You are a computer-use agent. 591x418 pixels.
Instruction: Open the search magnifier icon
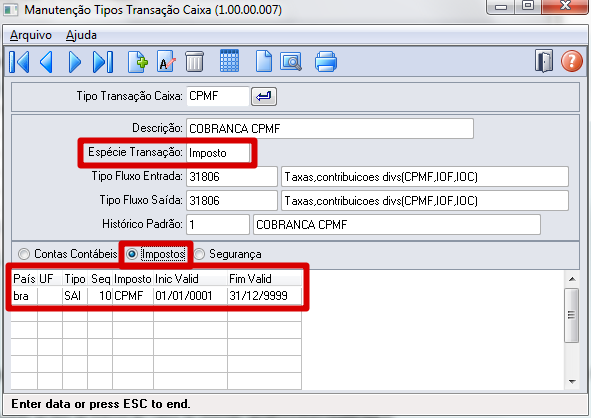point(291,61)
